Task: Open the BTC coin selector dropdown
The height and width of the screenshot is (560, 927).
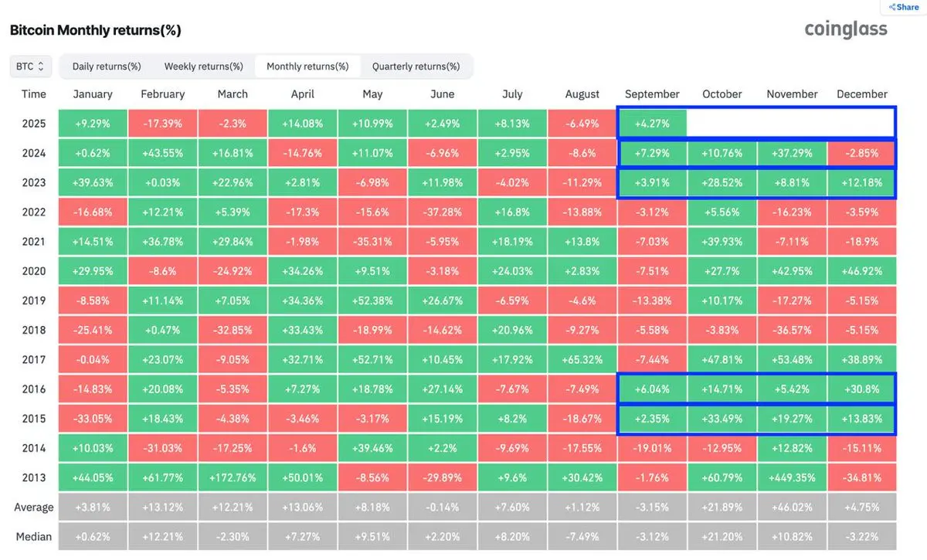Action: point(31,66)
